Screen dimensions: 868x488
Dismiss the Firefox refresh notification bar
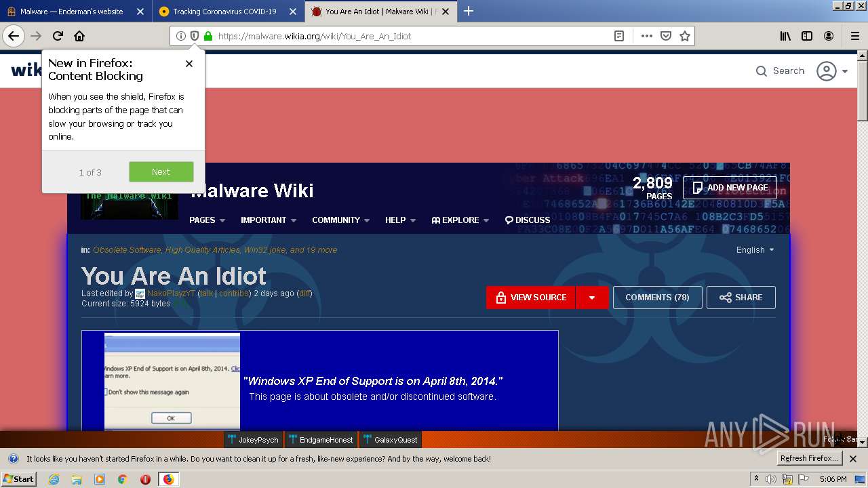tap(854, 459)
